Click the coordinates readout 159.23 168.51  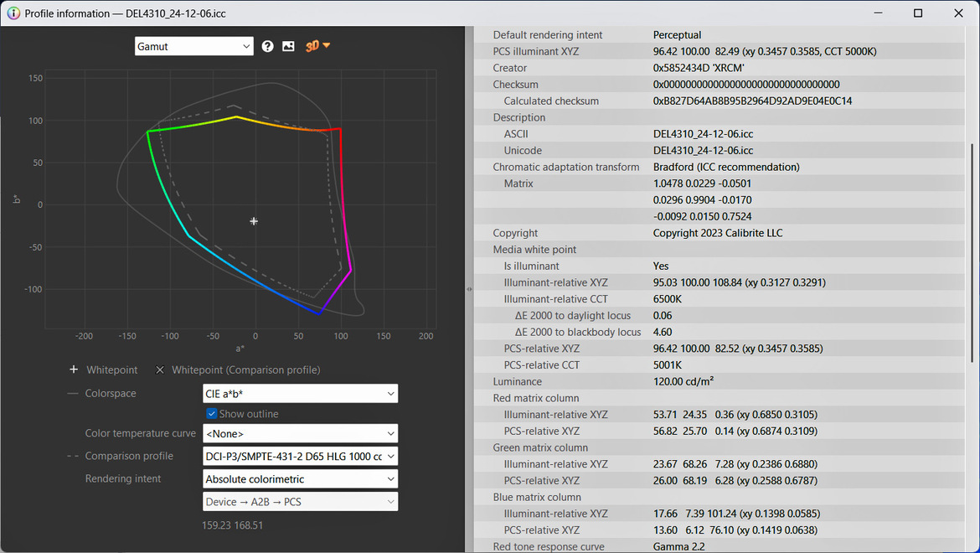pyautogui.click(x=232, y=525)
